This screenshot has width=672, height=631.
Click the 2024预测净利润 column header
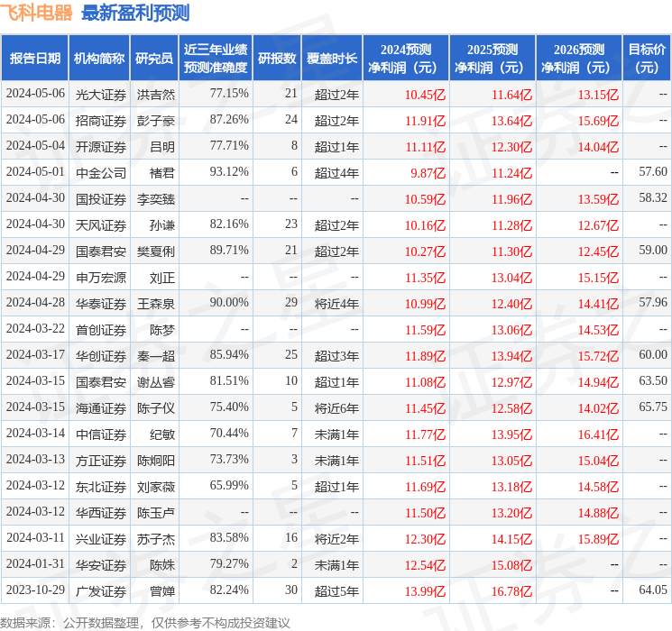tap(406, 59)
